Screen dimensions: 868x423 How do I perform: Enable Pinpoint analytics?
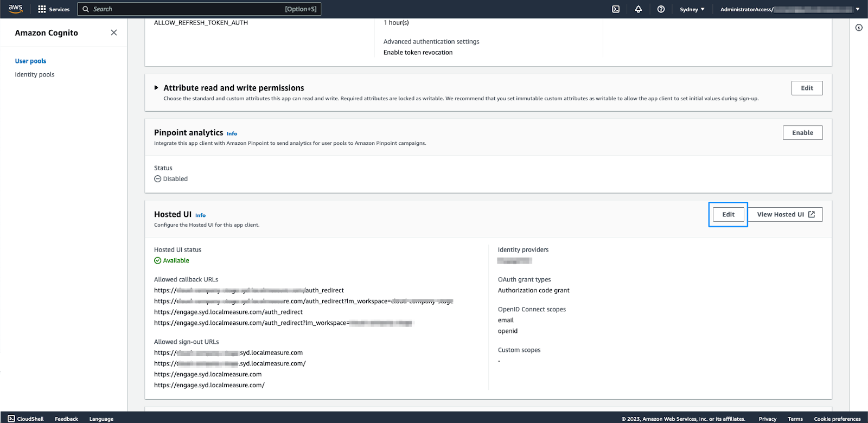click(x=803, y=133)
